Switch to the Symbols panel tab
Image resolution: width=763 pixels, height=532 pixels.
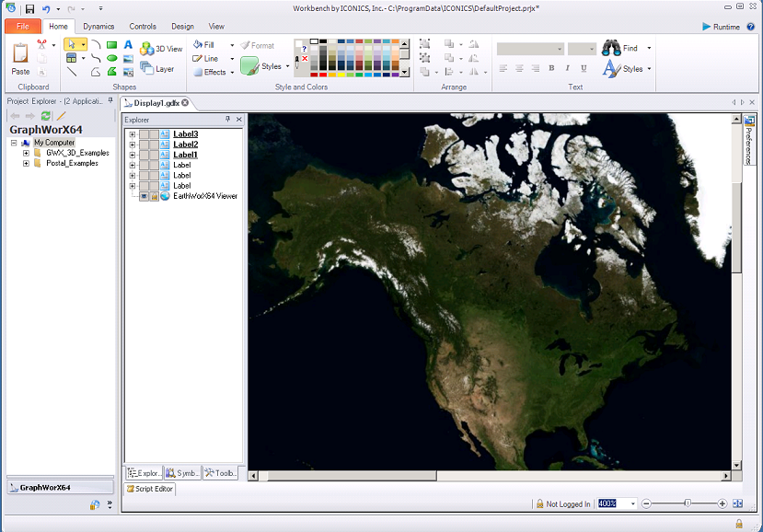coord(180,472)
